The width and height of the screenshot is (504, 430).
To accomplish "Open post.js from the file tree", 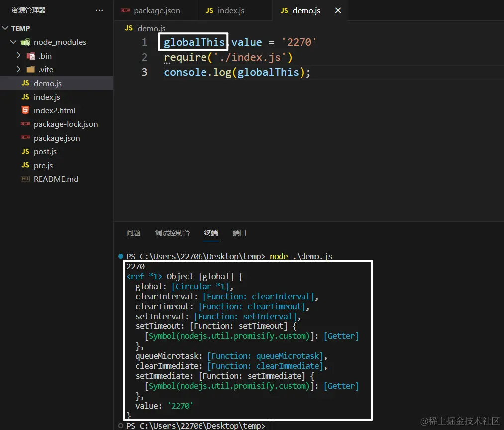I will [57, 151].
